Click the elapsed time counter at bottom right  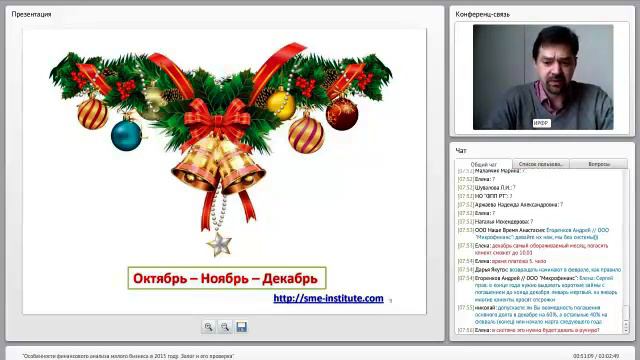[x=596, y=356]
